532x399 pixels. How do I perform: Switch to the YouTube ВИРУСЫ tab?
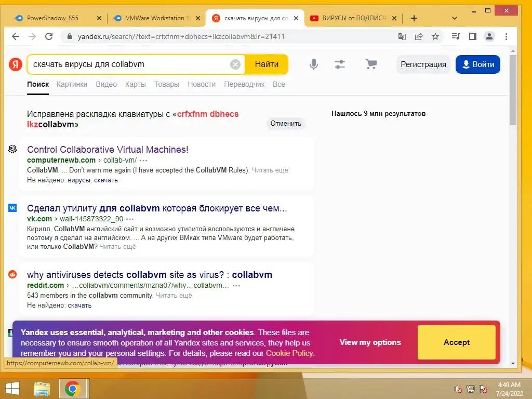tap(354, 18)
